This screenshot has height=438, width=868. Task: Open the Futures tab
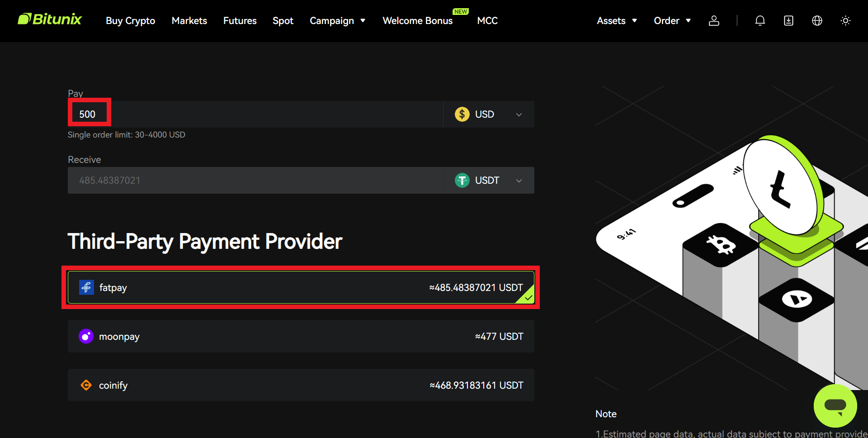(x=240, y=21)
